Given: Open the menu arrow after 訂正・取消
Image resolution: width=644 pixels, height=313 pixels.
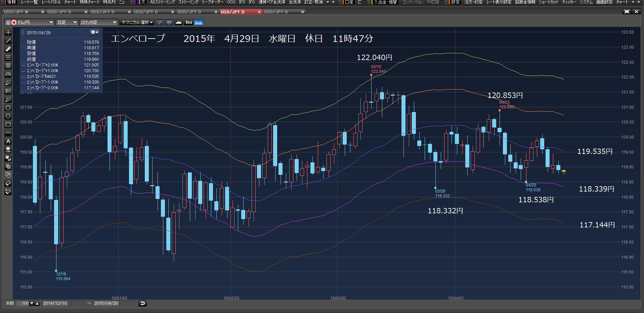Looking at the screenshot, I should pos(328,2).
